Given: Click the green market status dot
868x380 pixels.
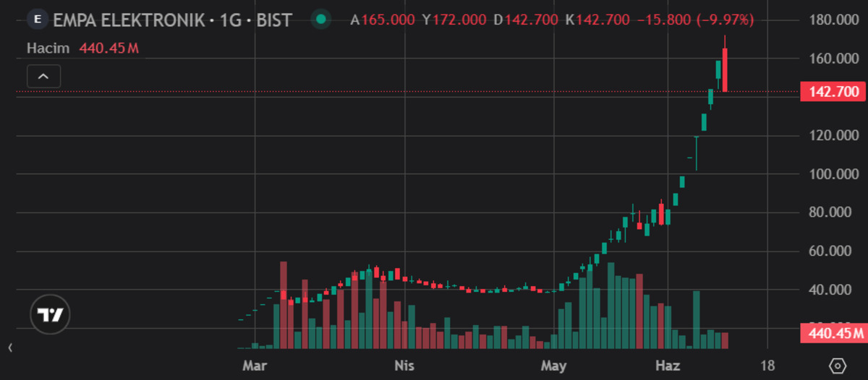Looking at the screenshot, I should point(320,20).
